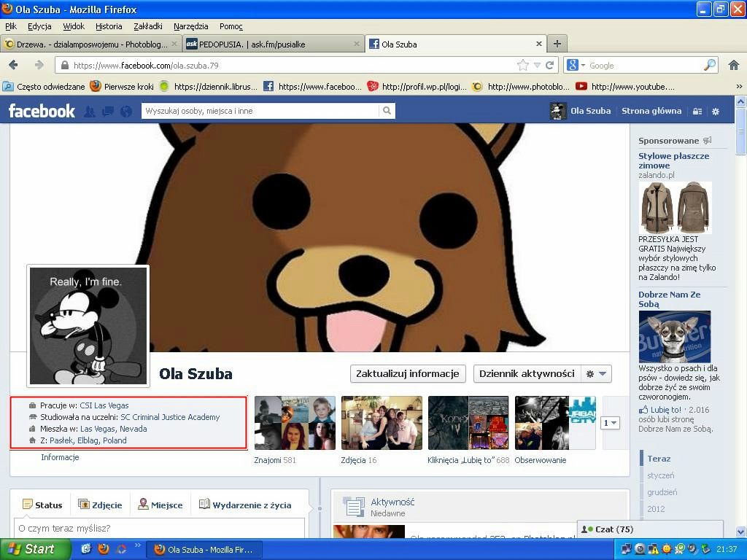The height and width of the screenshot is (560, 747).
Task: Click the Show Desktop quick launch icon
Action: point(86,549)
